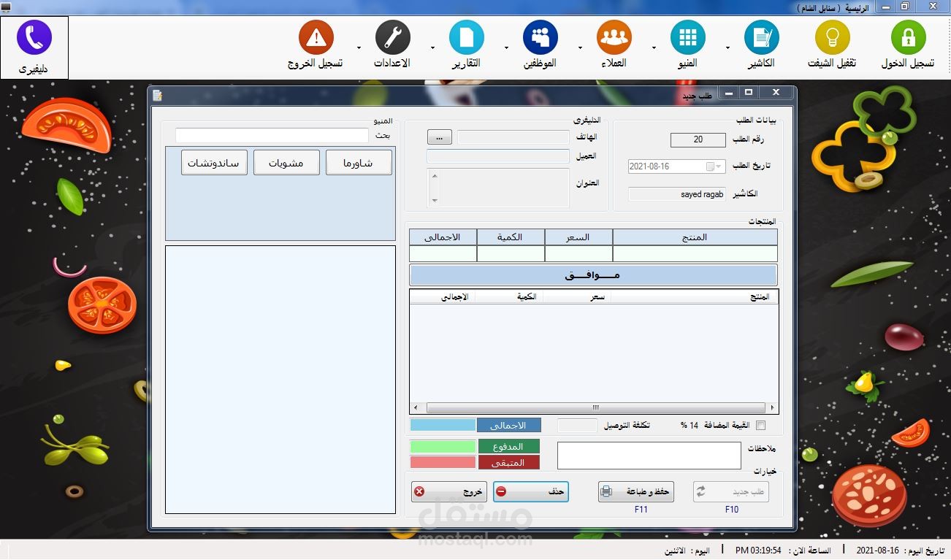
Task: Click the green المدفوع paid value box
Action: (x=443, y=446)
